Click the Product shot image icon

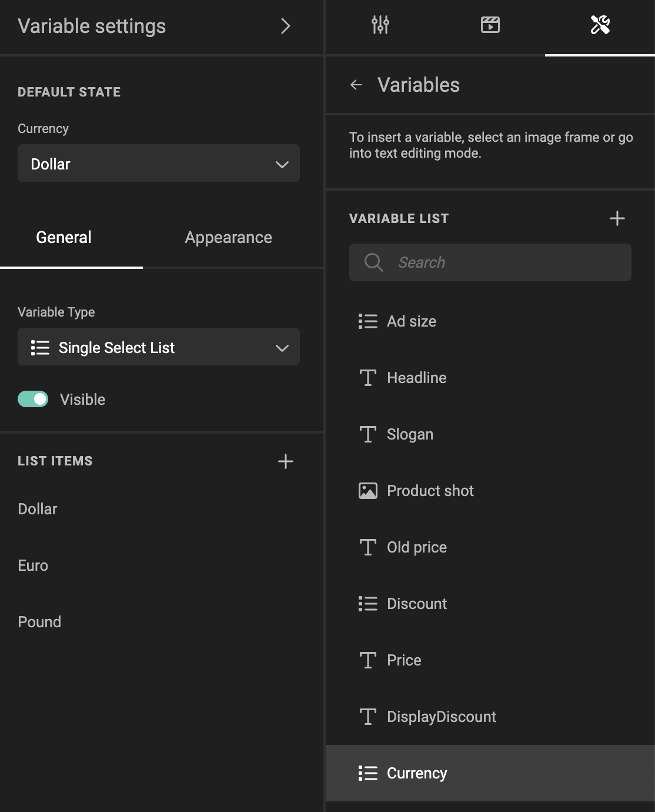pos(368,491)
